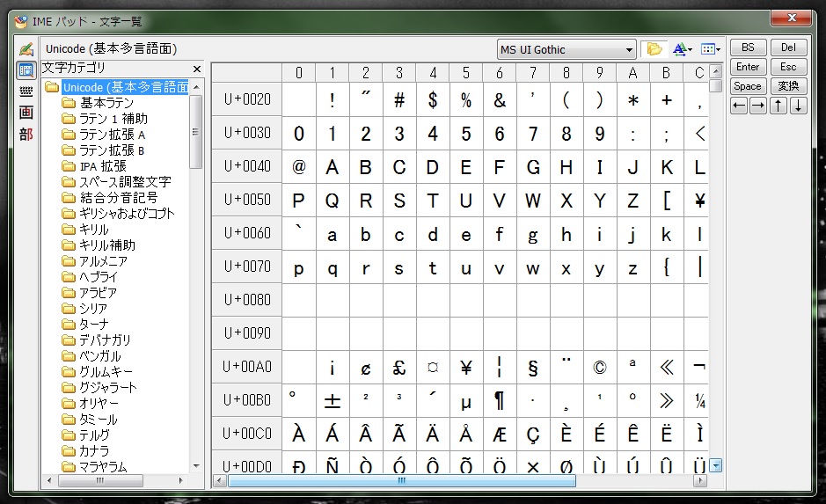Viewport: 826px width, 504px height.
Task: Click the up arrow cursor button
Action: [778, 106]
